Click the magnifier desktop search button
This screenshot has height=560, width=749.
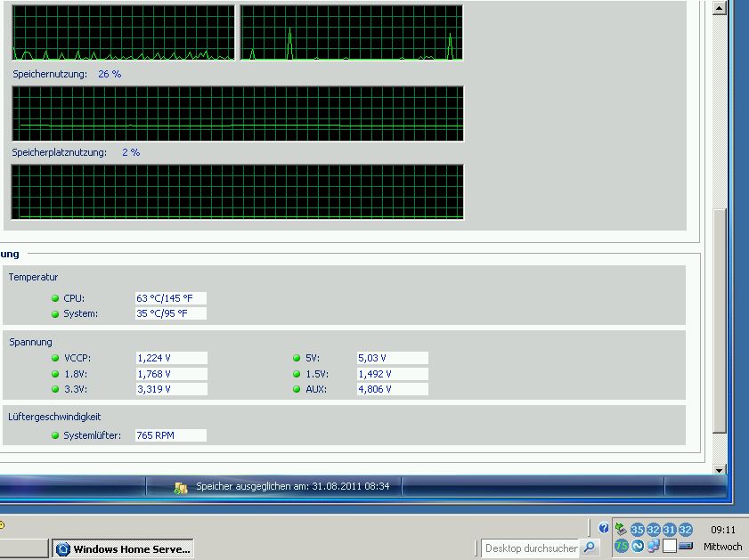click(x=590, y=548)
